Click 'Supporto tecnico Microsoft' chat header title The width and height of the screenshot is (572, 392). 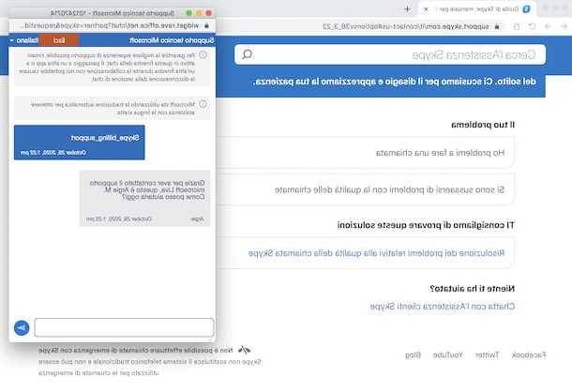tap(172, 40)
